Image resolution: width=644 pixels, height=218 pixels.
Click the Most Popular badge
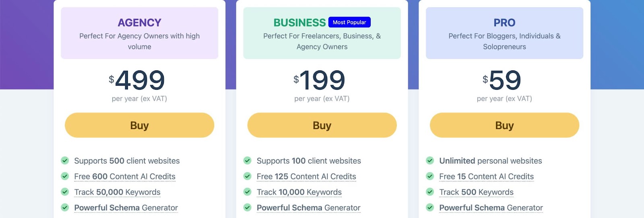pos(349,22)
